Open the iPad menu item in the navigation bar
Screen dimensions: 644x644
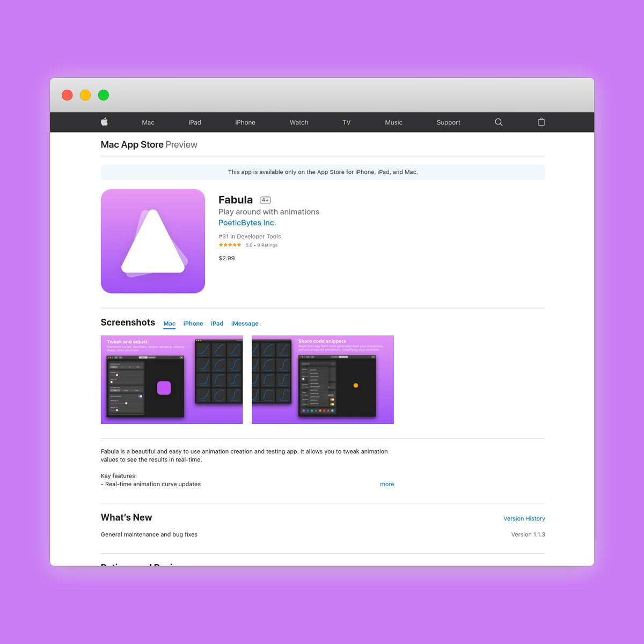195,122
